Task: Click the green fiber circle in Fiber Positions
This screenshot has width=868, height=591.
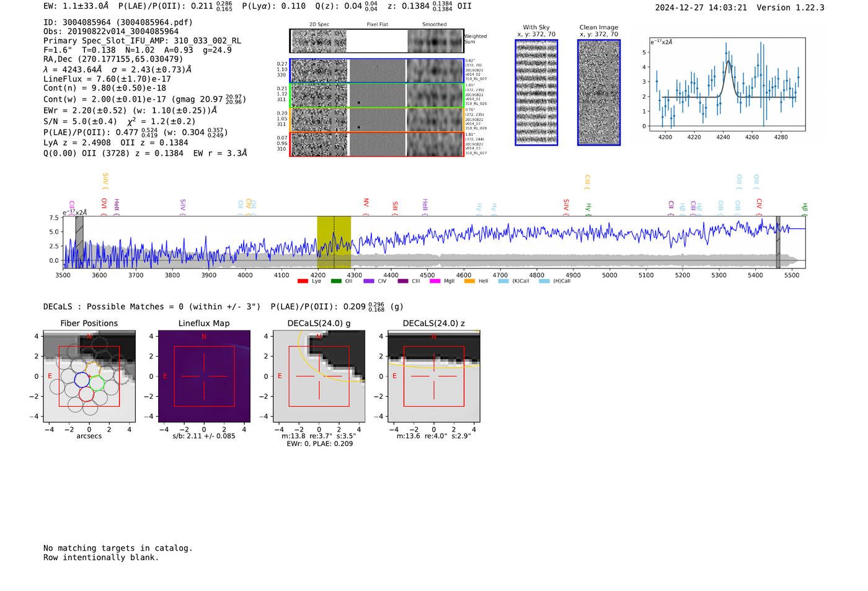Action: (x=97, y=383)
